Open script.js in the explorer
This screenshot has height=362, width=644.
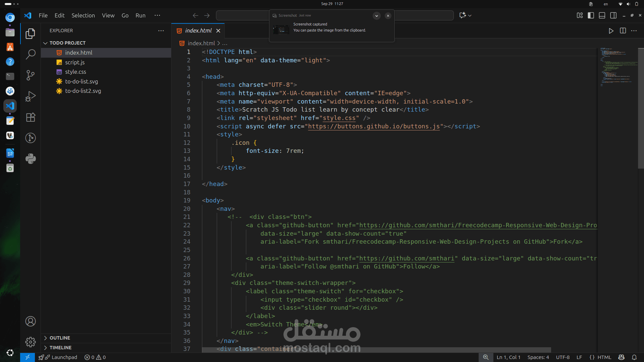click(x=75, y=62)
